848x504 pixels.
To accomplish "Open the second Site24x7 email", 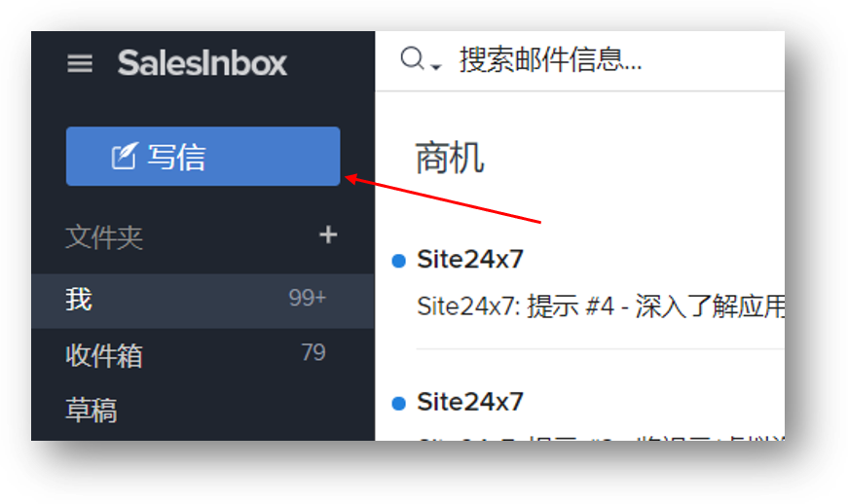I will [x=470, y=402].
